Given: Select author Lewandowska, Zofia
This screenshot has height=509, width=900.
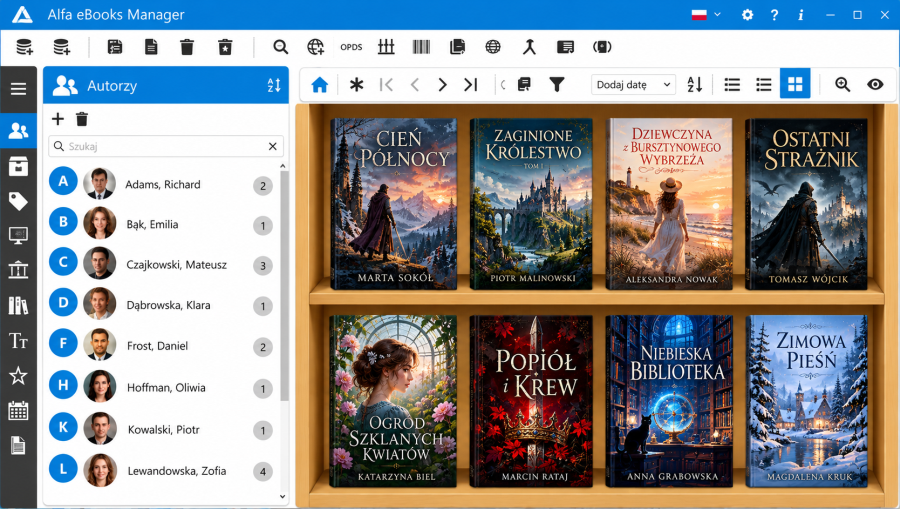Looking at the screenshot, I should (x=161, y=471).
